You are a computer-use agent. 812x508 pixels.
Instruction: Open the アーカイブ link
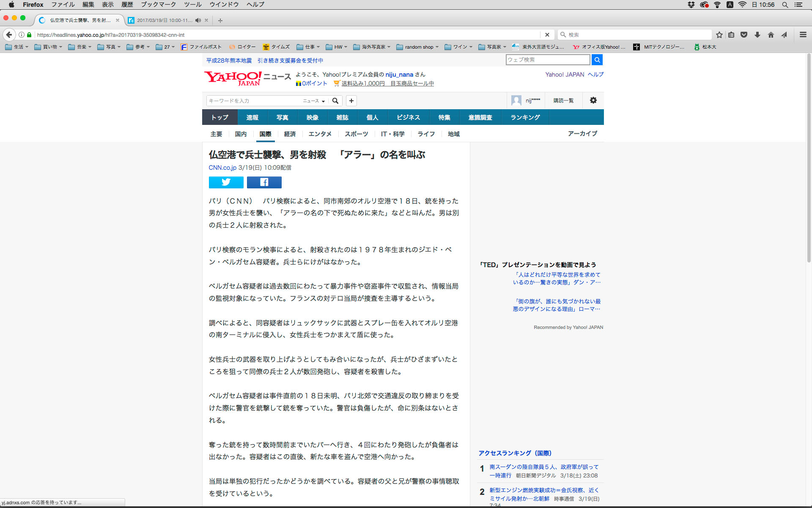[582, 133]
